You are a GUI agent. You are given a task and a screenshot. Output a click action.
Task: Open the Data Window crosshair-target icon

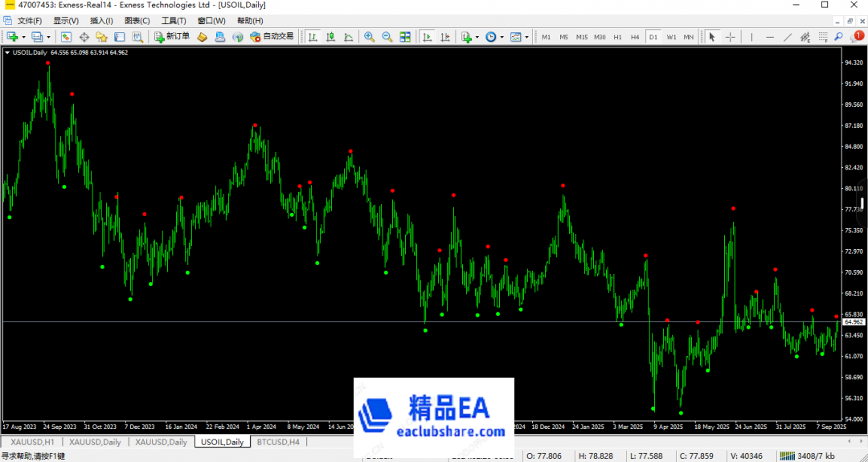point(84,37)
